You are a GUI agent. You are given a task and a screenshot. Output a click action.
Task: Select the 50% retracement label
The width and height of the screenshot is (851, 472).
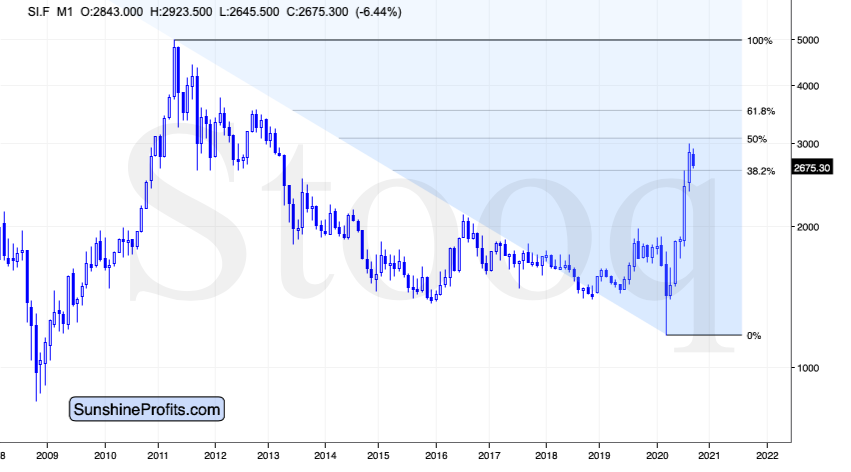point(757,139)
